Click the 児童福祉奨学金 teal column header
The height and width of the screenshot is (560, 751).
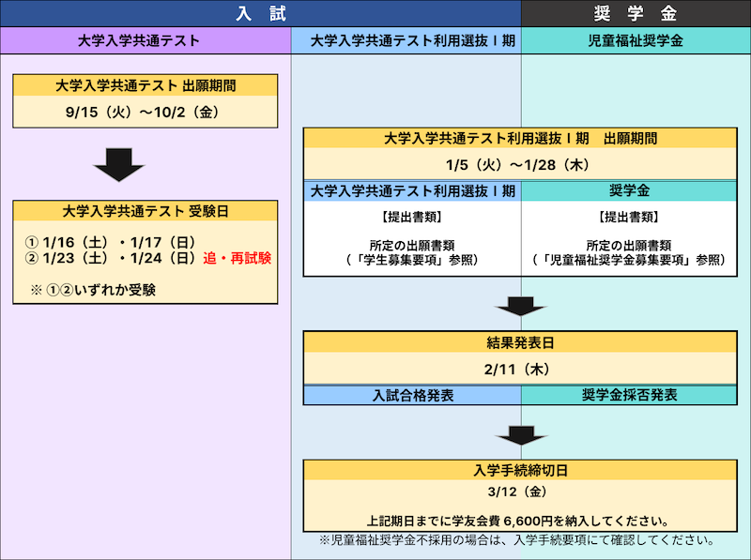(636, 40)
